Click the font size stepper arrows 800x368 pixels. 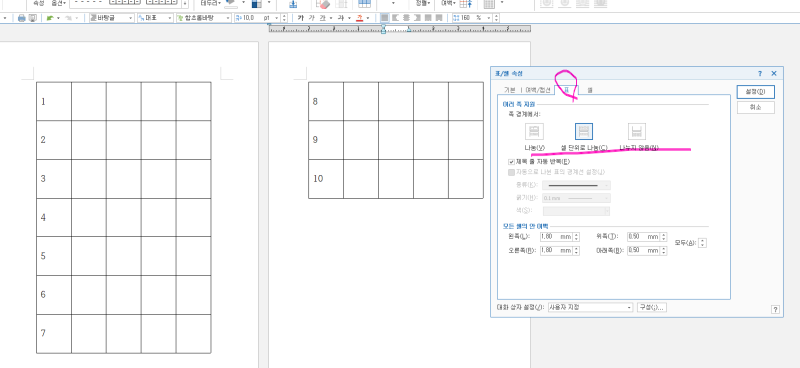(x=284, y=18)
